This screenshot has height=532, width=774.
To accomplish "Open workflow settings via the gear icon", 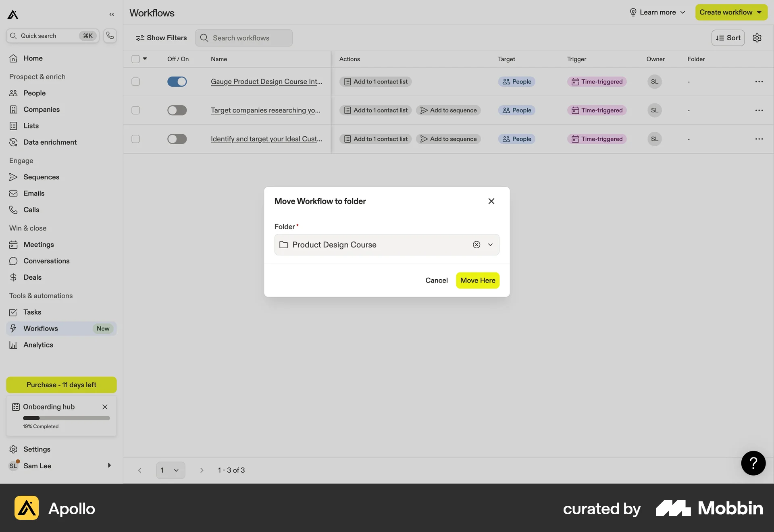I will pyautogui.click(x=757, y=37).
